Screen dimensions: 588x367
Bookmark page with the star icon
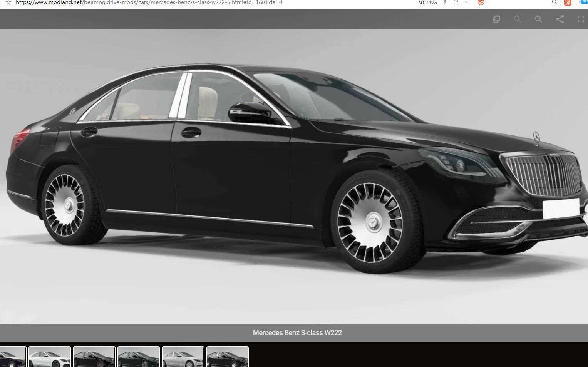8,2
